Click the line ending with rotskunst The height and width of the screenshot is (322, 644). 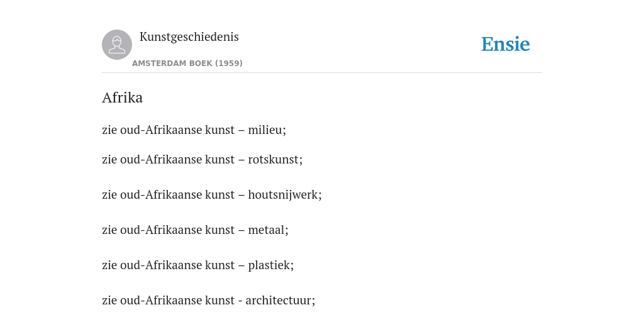(x=202, y=159)
